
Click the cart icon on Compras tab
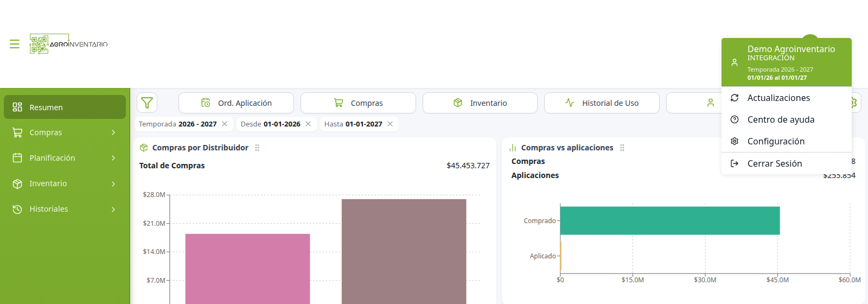tap(339, 103)
